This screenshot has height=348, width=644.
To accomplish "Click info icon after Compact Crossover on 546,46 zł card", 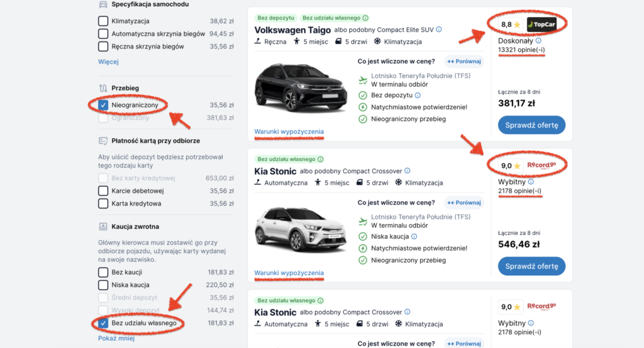I will (x=407, y=171).
